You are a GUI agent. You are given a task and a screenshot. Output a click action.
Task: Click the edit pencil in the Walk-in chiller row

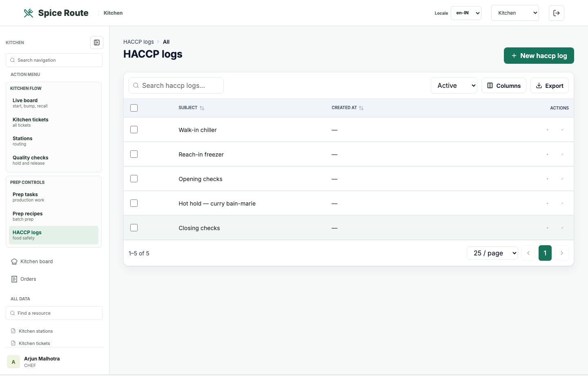click(x=562, y=130)
